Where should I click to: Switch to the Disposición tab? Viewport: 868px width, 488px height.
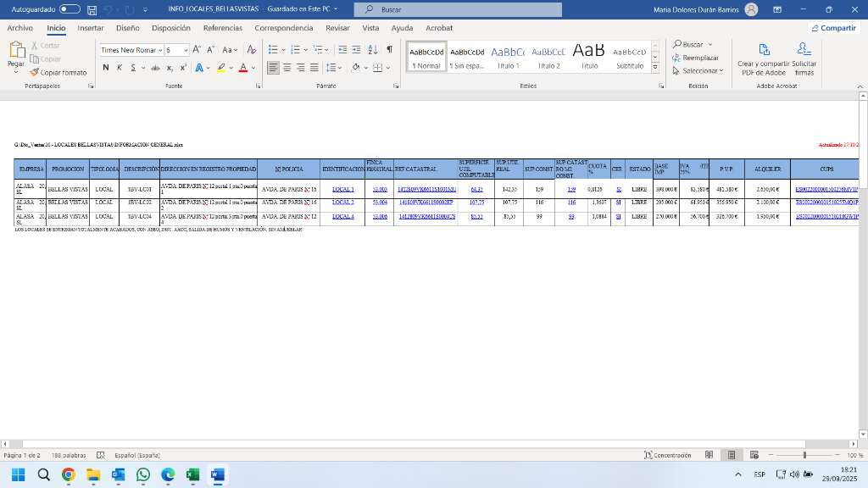[x=171, y=28]
